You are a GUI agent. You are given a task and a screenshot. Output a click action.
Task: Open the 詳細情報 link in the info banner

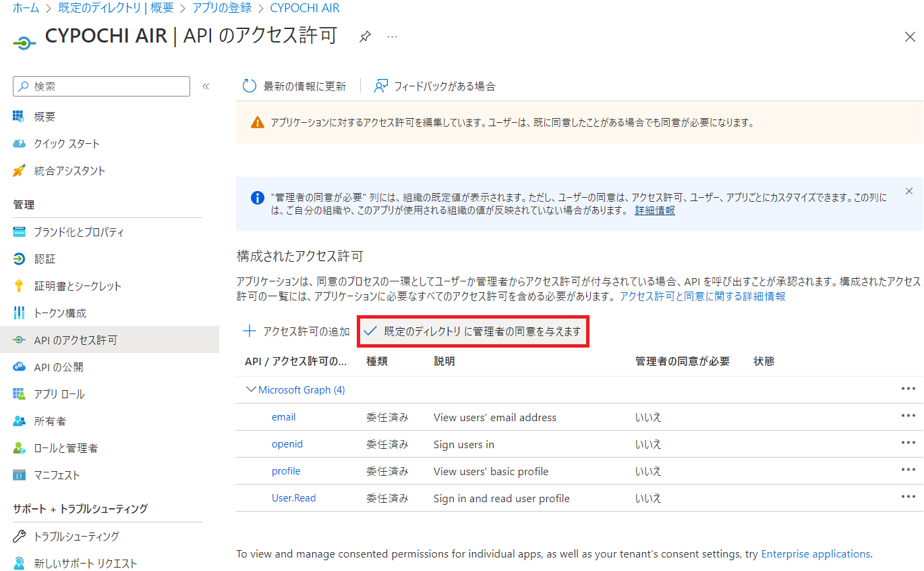click(x=655, y=211)
